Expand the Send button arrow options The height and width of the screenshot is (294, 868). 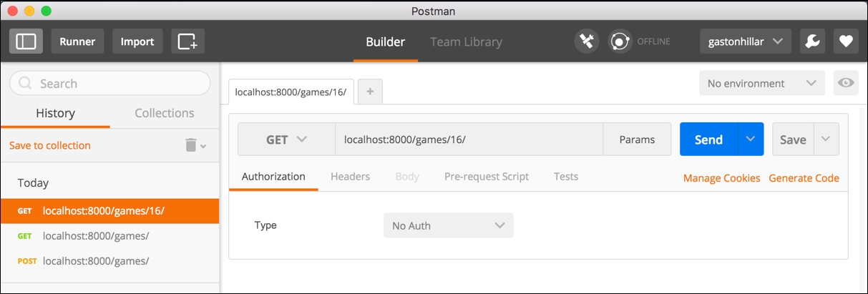pos(751,139)
